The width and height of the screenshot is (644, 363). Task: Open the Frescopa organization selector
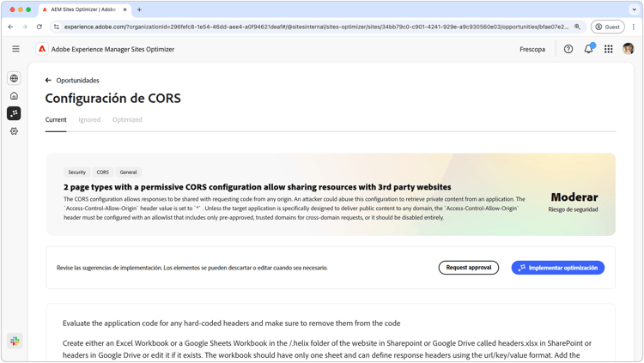pos(532,49)
